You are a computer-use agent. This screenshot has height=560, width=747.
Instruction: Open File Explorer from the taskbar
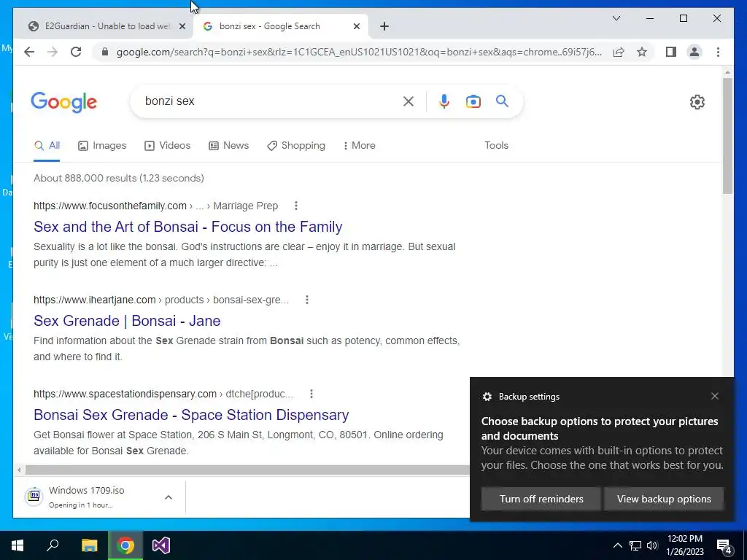(x=89, y=545)
